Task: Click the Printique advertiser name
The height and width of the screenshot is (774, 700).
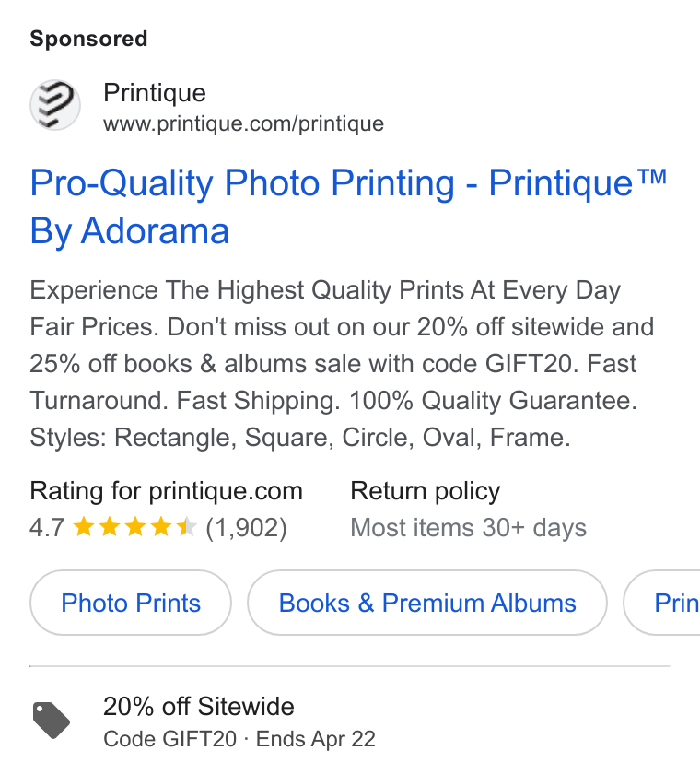Action: [155, 93]
